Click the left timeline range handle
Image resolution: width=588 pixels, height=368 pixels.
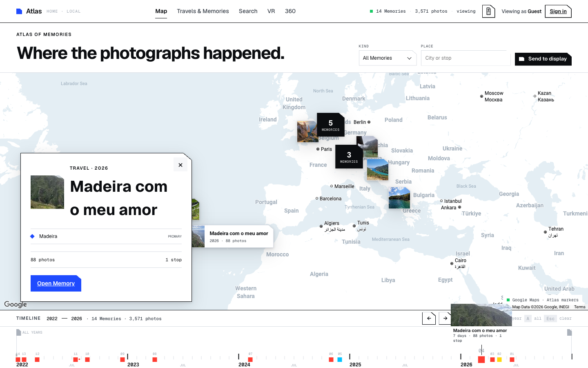click(18, 332)
